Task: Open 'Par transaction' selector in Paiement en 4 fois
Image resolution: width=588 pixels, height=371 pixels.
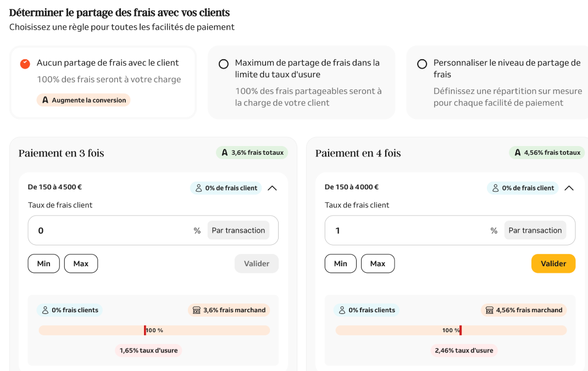Action: tap(535, 231)
